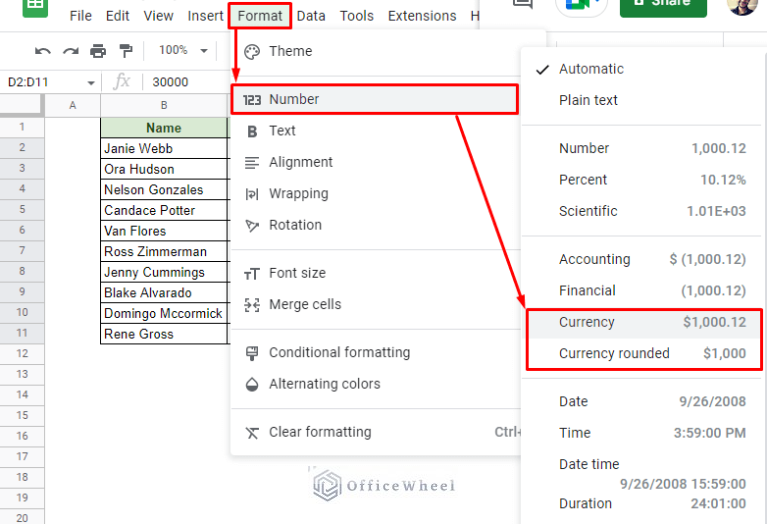The image size is (767, 524).
Task: Click the Font size Tt icon
Action: click(x=252, y=274)
